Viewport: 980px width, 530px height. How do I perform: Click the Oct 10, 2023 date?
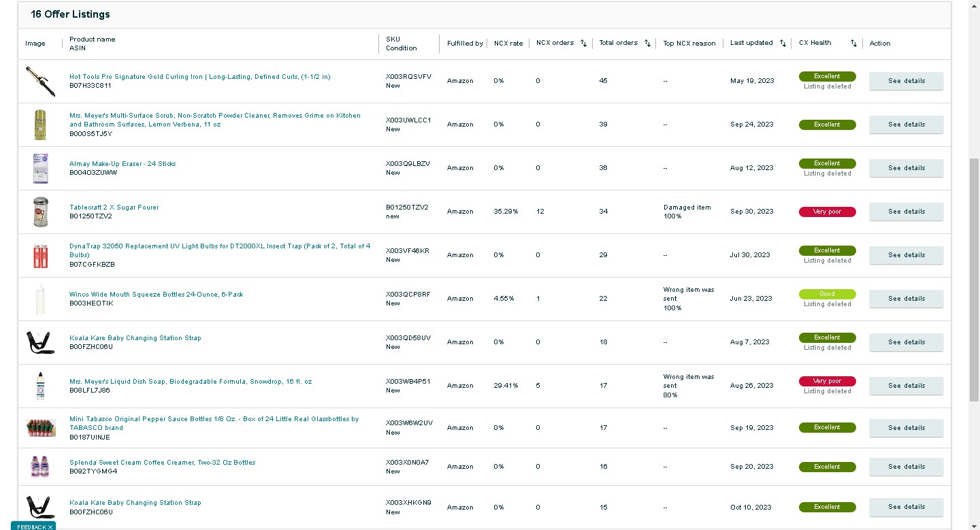(751, 507)
